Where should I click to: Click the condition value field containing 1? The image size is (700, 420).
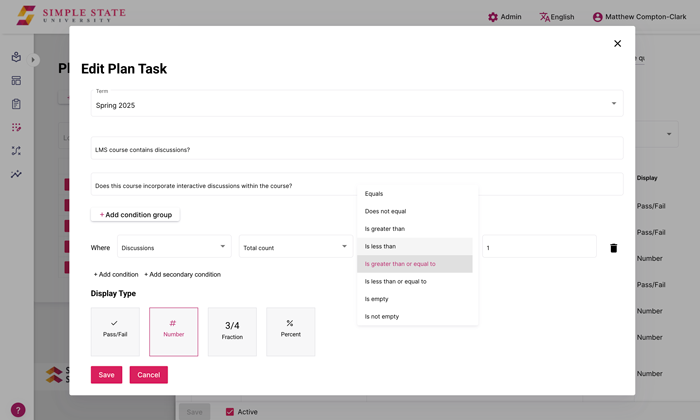coord(539,246)
